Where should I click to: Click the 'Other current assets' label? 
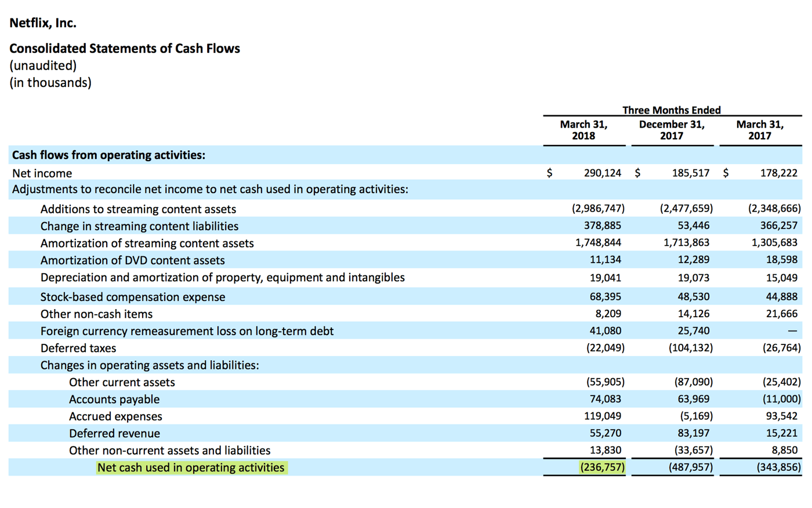122,383
